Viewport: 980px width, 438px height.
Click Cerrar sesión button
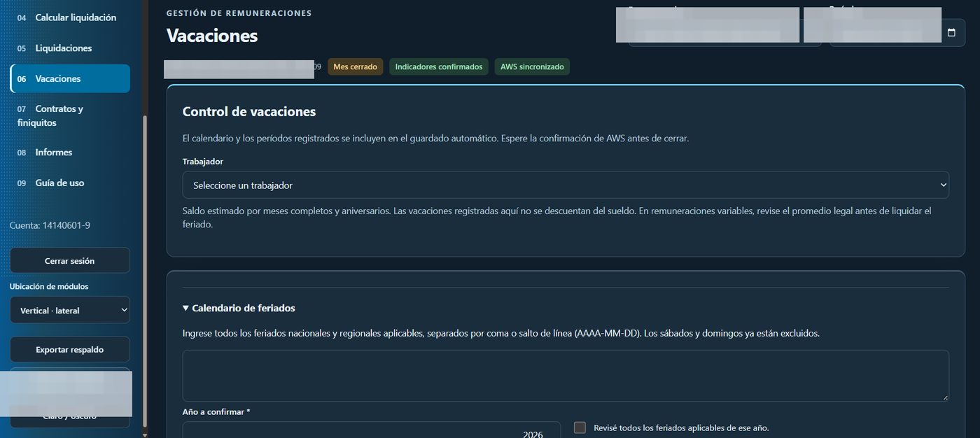click(70, 260)
